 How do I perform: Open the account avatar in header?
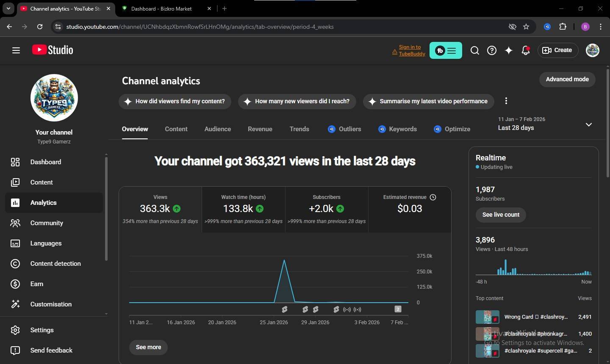click(x=592, y=50)
